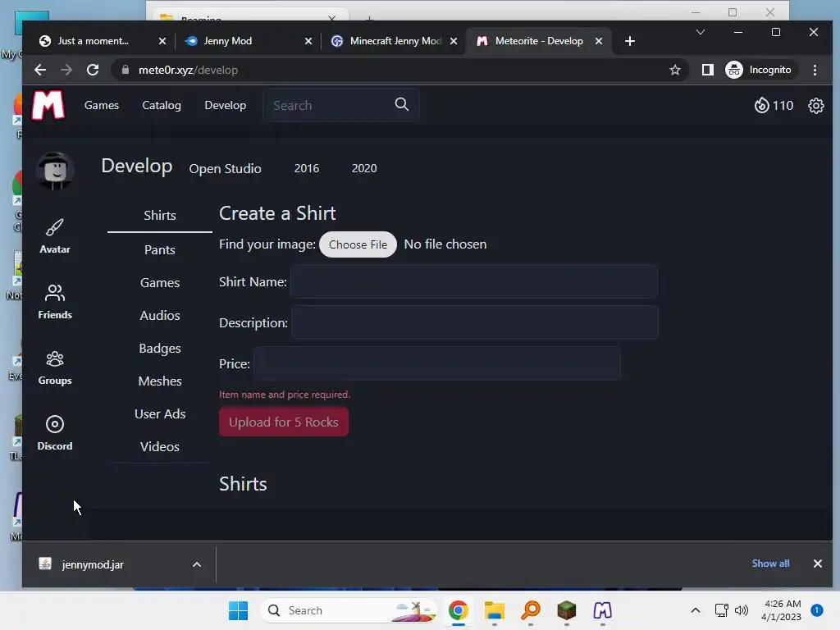The image size is (840, 630).
Task: Click the address bar URL
Action: [188, 70]
